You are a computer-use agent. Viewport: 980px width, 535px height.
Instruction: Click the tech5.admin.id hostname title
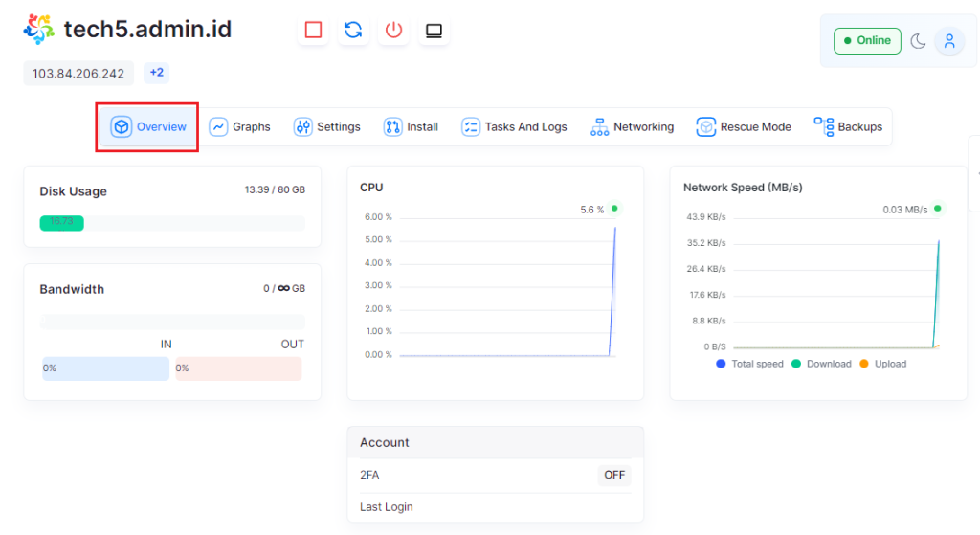[x=147, y=29]
